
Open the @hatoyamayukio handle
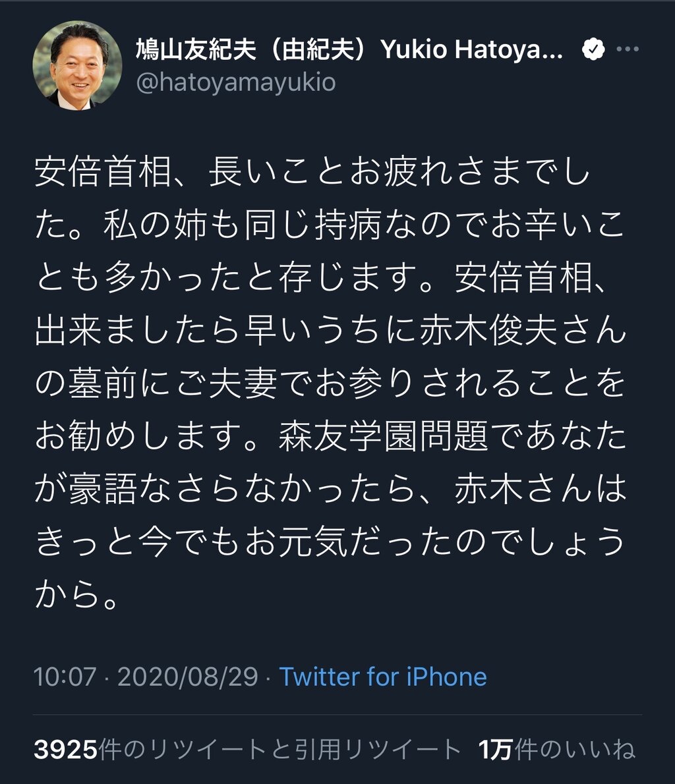(x=236, y=82)
